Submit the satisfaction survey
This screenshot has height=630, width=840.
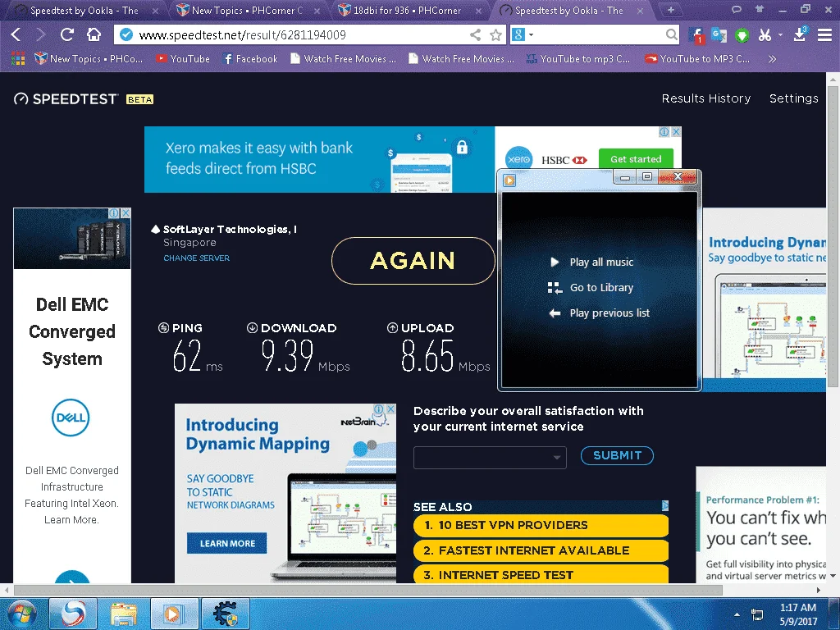(617, 455)
